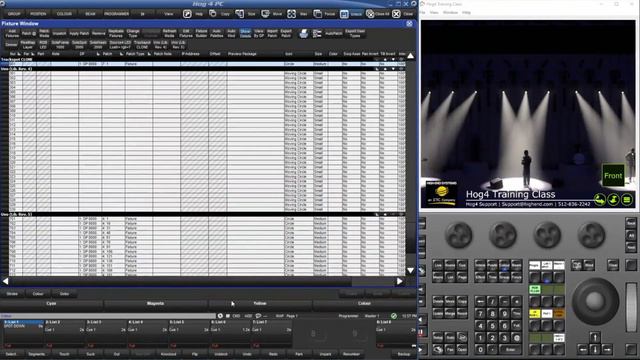Viewport: 640px width, 360px height.
Task: Click the Replicate Fixtures button
Action: (116, 33)
